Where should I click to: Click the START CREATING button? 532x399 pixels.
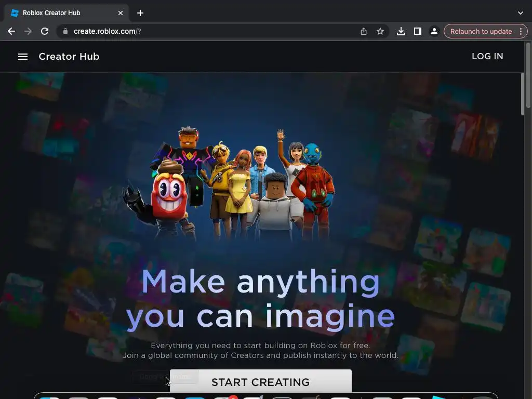point(261,381)
